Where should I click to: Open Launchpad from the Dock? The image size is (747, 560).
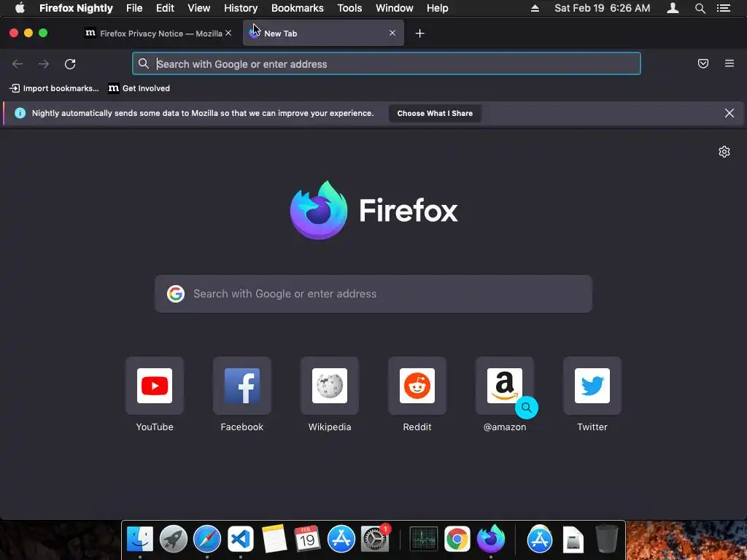pyautogui.click(x=174, y=539)
